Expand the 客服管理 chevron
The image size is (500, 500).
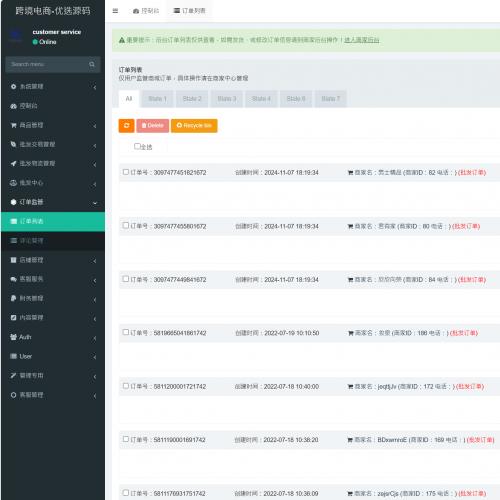[95, 396]
